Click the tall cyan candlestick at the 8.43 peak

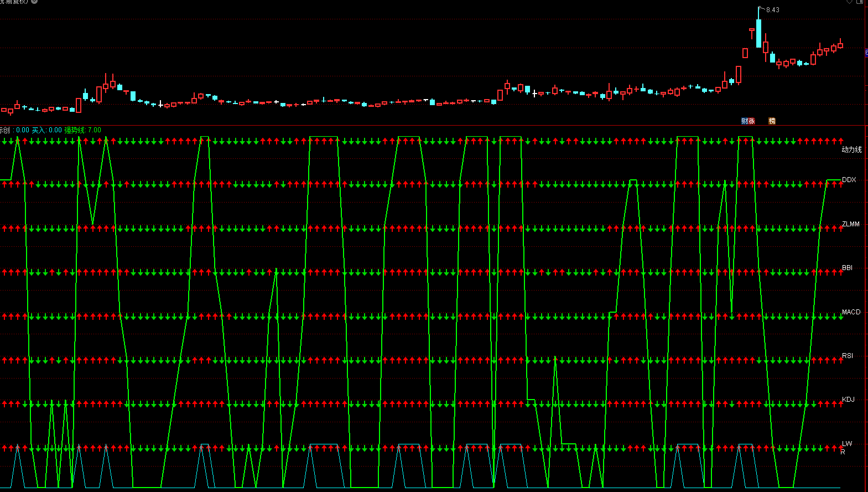pyautogui.click(x=758, y=33)
